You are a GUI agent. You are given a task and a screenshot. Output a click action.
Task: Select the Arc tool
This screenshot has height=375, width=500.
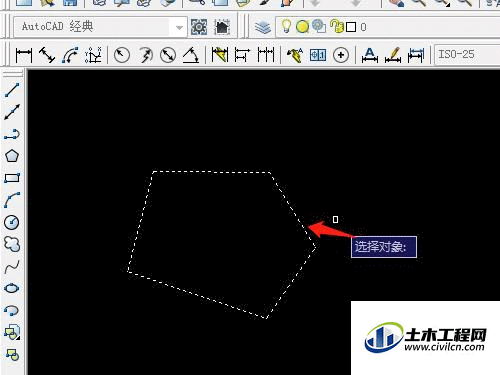coord(12,200)
